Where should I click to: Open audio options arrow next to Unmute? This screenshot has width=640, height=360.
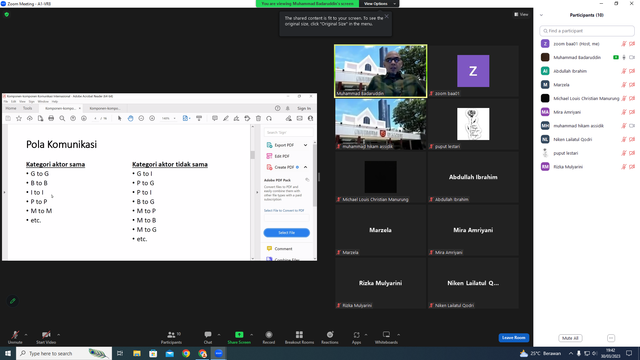click(x=26, y=335)
